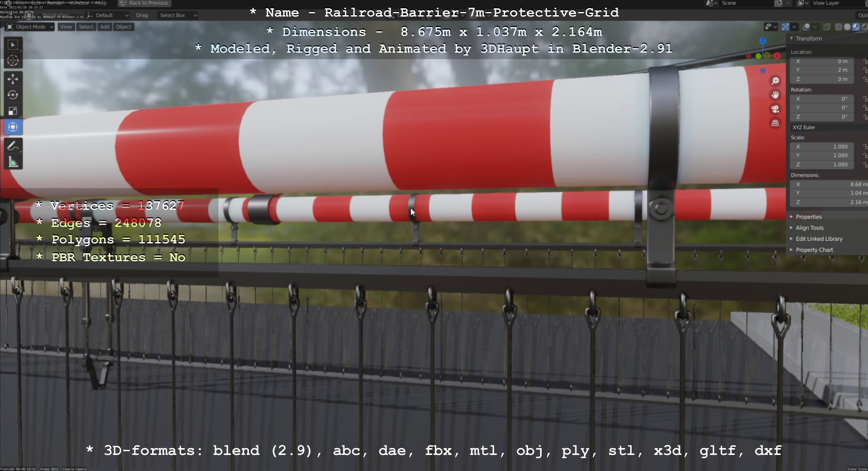Click the Dimensions X 8.68 m field
This screenshot has width=868, height=471.
click(x=829, y=185)
